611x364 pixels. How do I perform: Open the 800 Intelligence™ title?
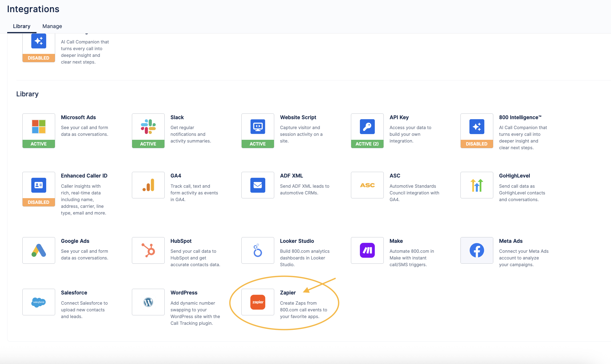(520, 117)
